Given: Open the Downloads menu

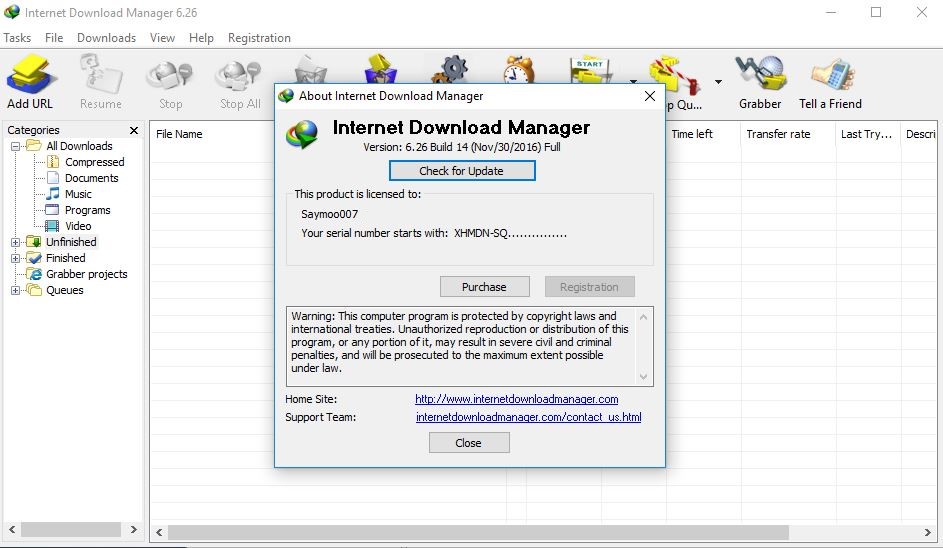Looking at the screenshot, I should click(106, 38).
